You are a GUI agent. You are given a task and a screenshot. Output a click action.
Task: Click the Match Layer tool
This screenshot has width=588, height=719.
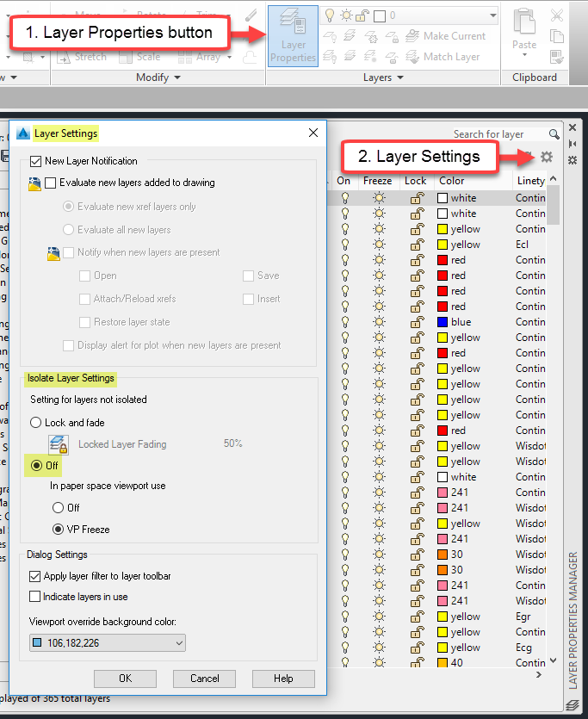tap(443, 57)
